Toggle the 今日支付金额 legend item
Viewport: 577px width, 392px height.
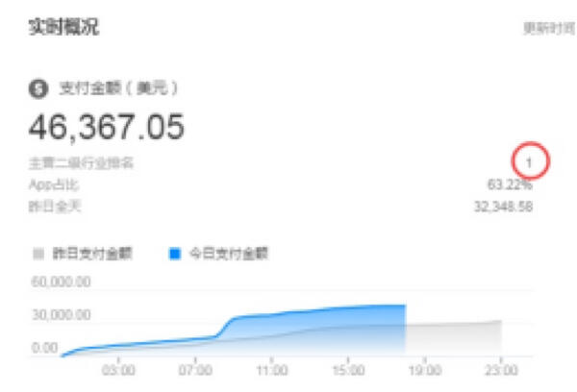click(218, 254)
